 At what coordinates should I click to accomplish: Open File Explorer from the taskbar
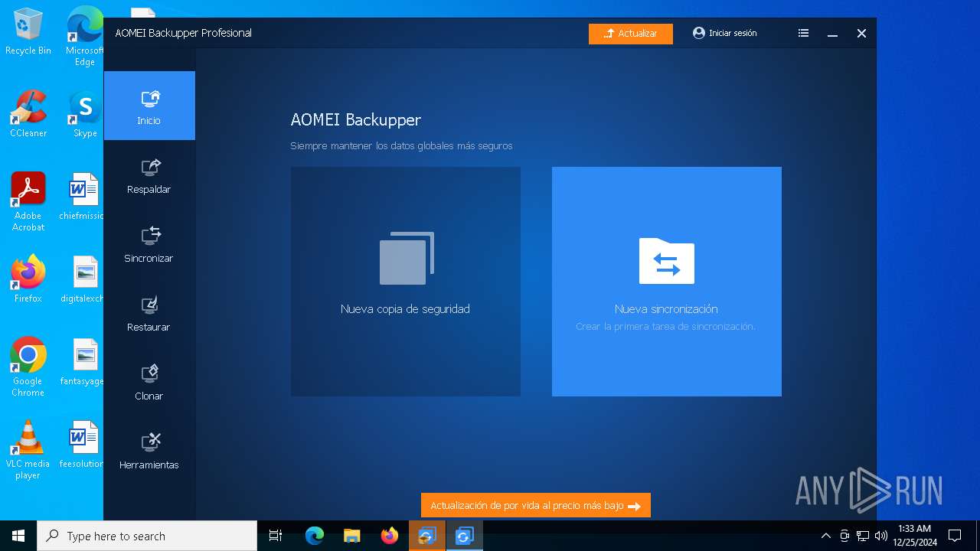click(x=352, y=536)
